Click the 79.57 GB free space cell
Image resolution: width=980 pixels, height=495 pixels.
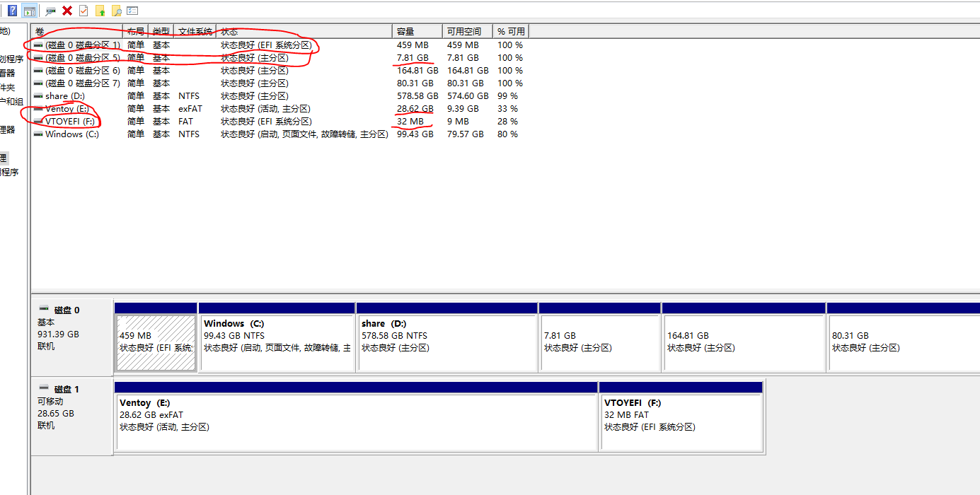pos(465,134)
